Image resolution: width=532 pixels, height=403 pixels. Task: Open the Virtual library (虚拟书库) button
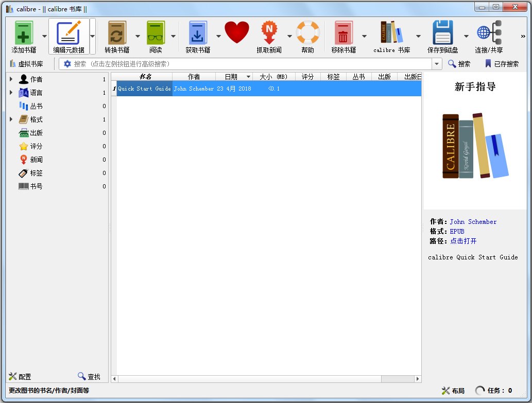coord(26,64)
